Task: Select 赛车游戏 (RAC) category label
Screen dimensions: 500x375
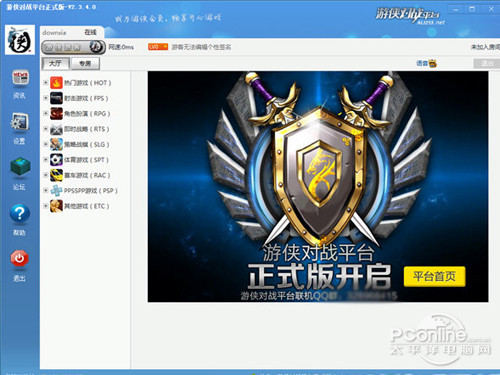Action: [x=87, y=175]
